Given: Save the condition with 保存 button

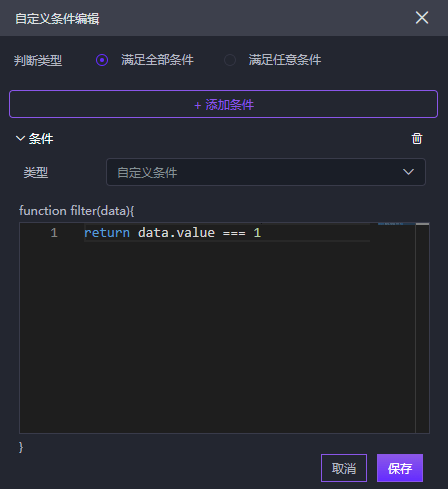Looking at the screenshot, I should point(400,468).
